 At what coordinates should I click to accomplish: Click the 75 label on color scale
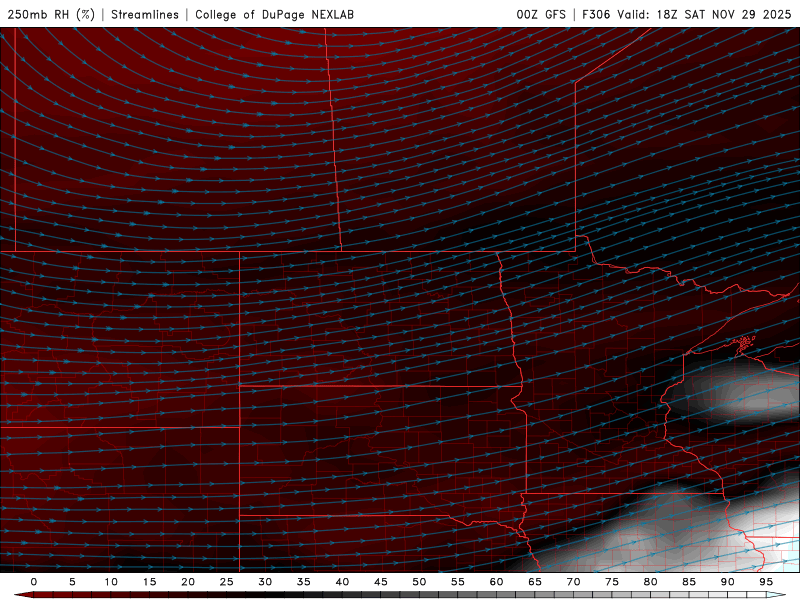612,582
